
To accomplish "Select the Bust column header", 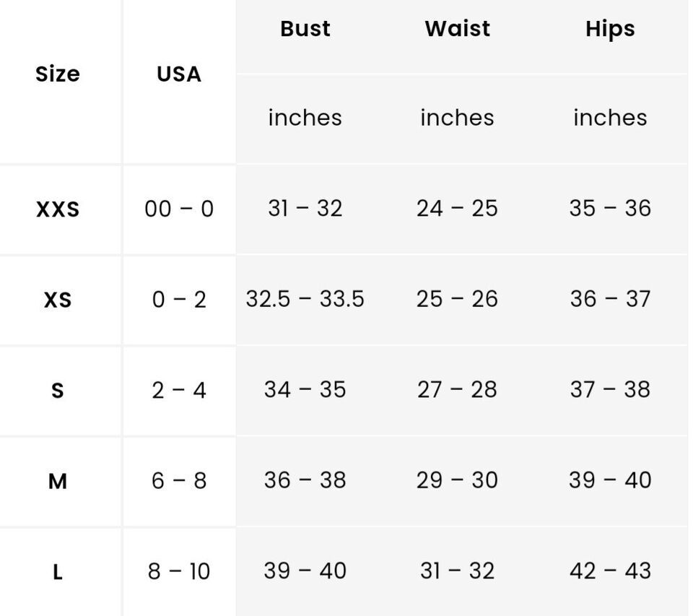I will point(305,29).
